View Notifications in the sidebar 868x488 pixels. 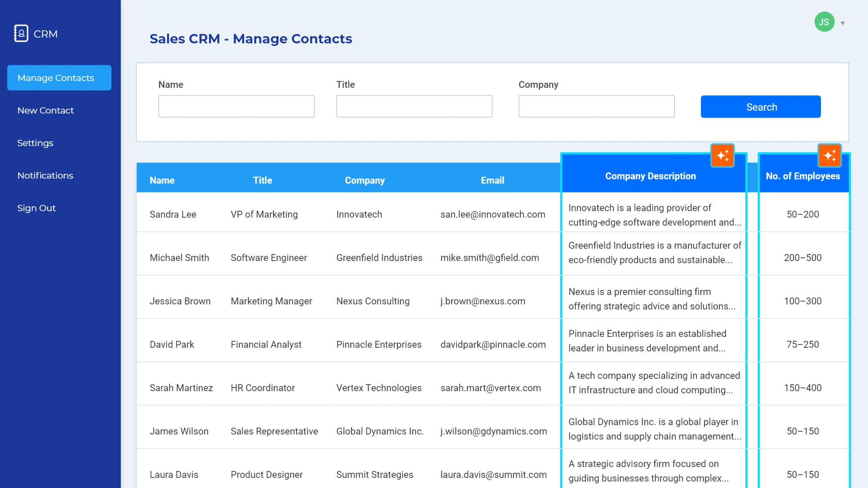coord(45,175)
